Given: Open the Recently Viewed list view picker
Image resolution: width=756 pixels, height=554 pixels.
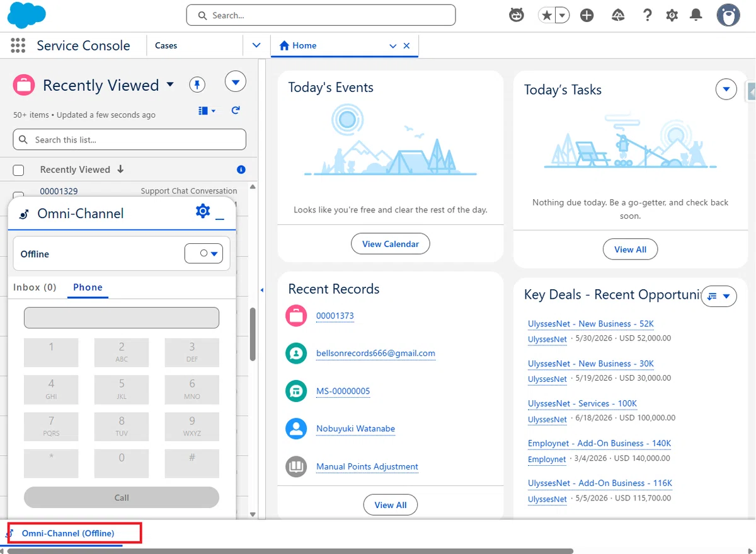Looking at the screenshot, I should pos(170,85).
